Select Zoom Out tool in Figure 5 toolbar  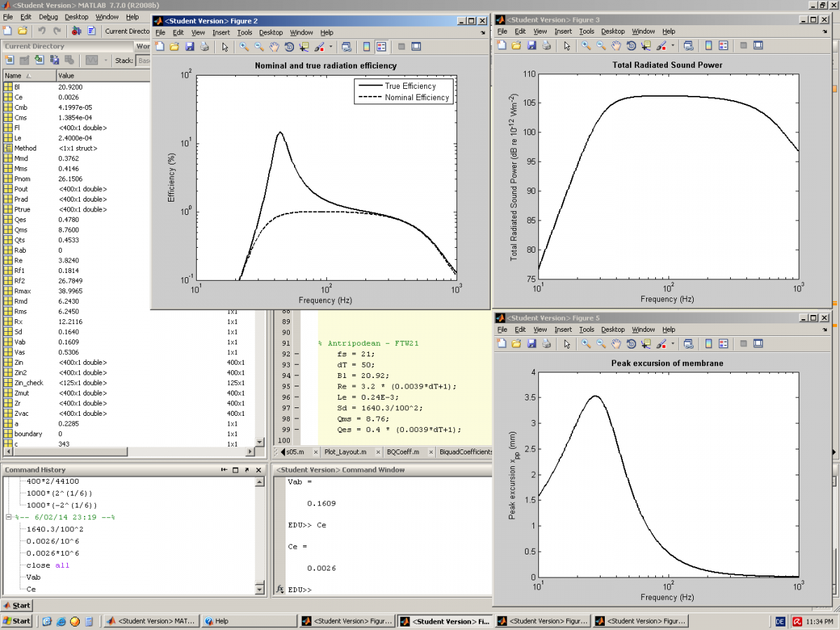(601, 344)
